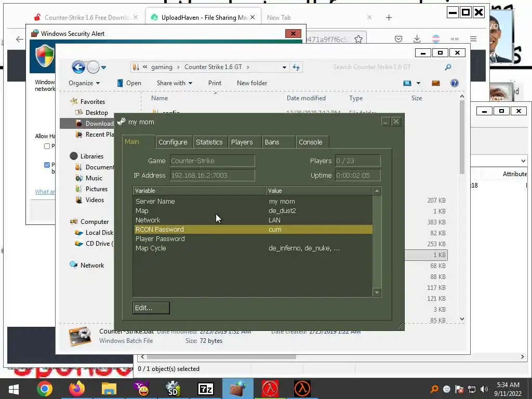Click the Open toolbar button

click(x=129, y=83)
